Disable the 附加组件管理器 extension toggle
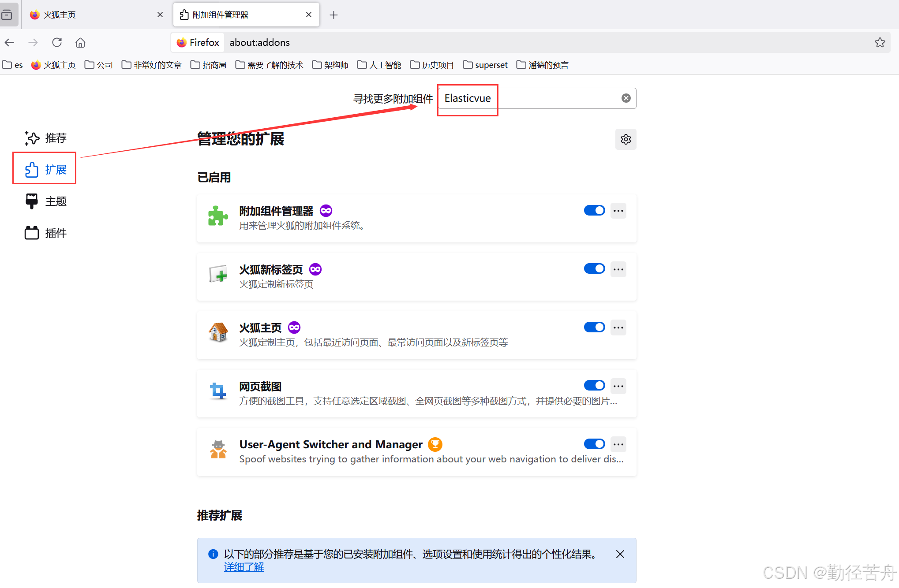This screenshot has height=588, width=899. point(594,211)
